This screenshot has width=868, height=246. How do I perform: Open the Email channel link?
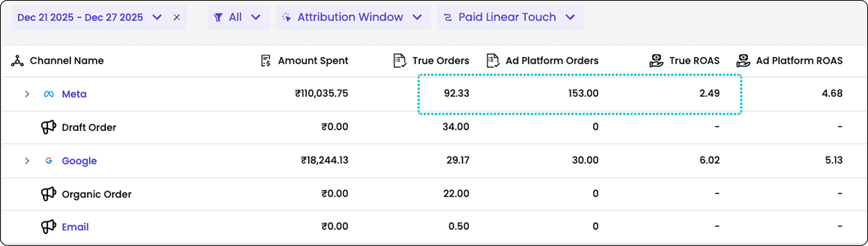click(75, 227)
